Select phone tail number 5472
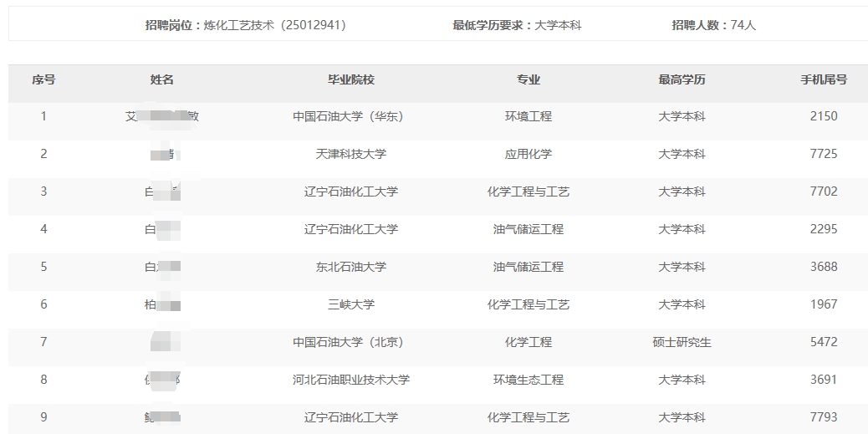 click(824, 342)
